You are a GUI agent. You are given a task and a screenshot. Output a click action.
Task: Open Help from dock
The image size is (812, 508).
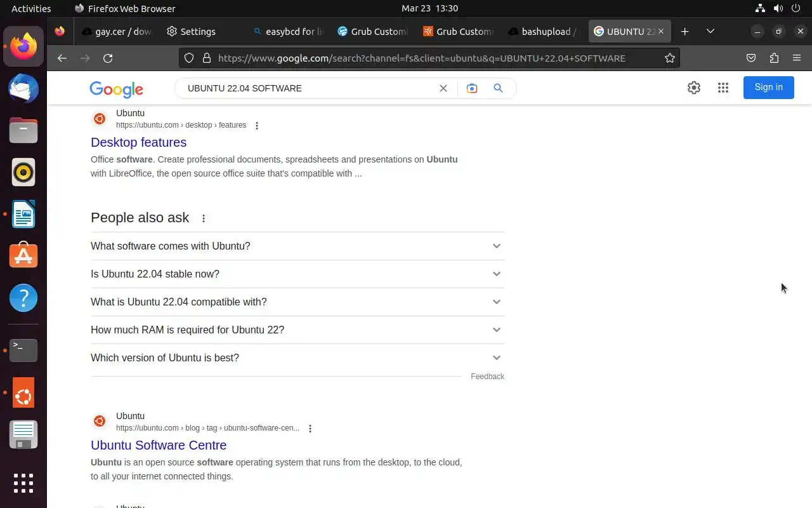tap(23, 298)
